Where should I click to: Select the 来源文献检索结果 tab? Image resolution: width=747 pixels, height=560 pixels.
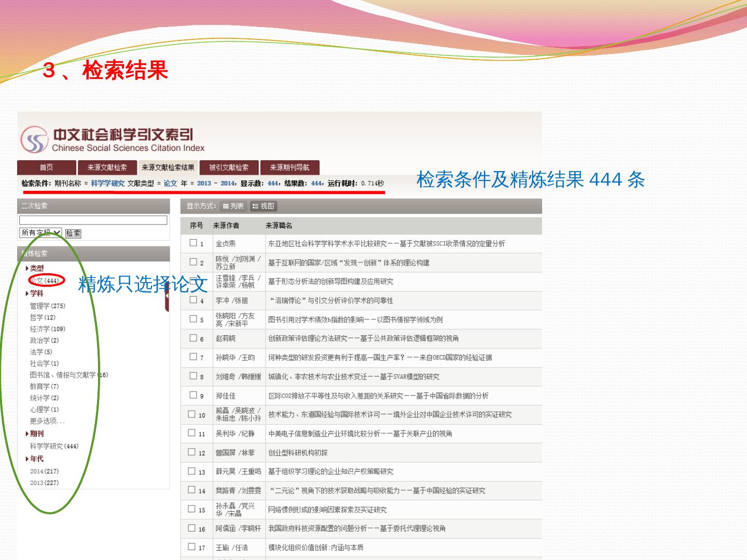pyautogui.click(x=168, y=167)
